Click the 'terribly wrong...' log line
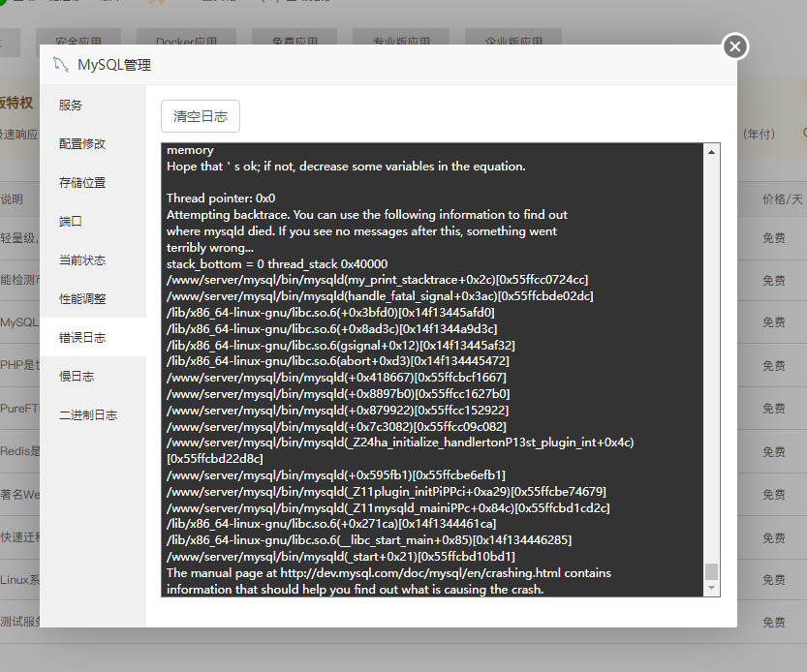807x672 pixels. (210, 248)
